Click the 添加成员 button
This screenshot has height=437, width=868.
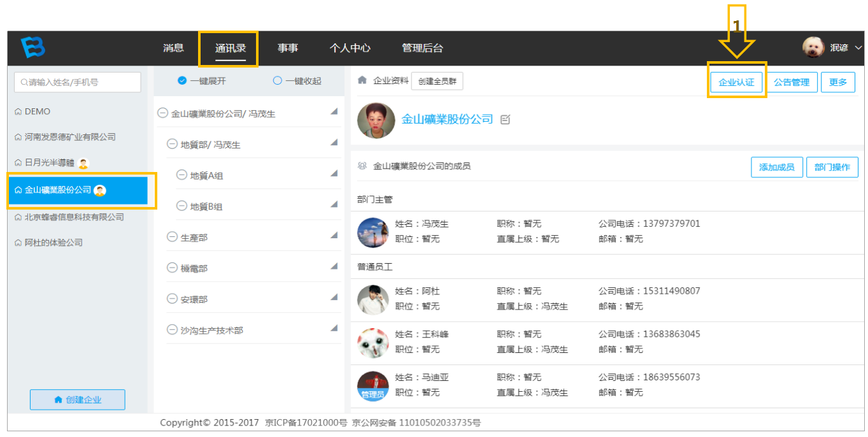click(x=777, y=167)
